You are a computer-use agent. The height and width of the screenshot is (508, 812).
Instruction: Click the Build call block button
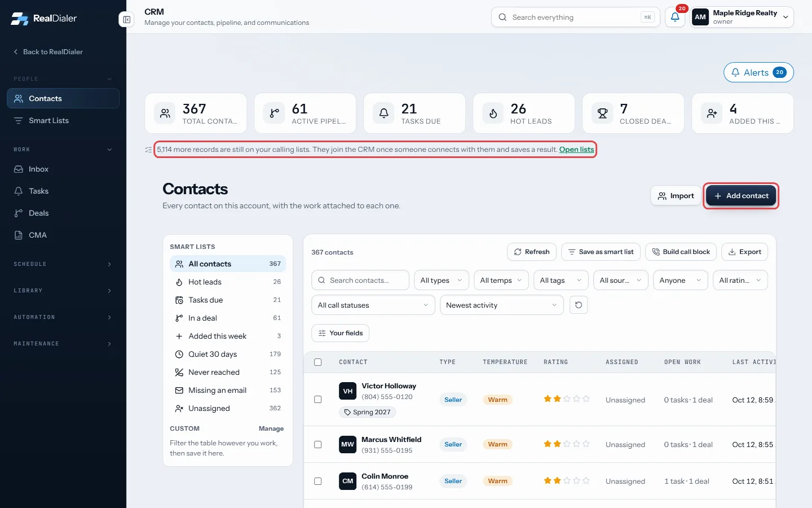pos(681,252)
